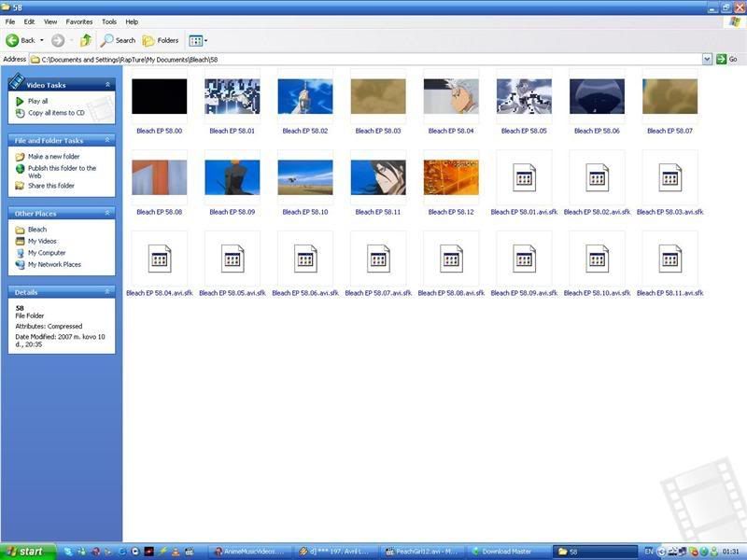Toggle the Folders tree pane
The width and height of the screenshot is (747, 560).
[x=161, y=40]
